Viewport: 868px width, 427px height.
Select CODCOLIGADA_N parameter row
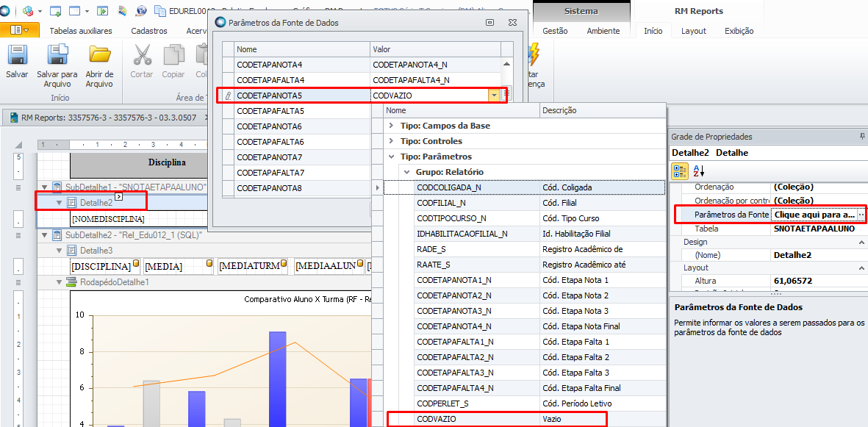coord(526,187)
